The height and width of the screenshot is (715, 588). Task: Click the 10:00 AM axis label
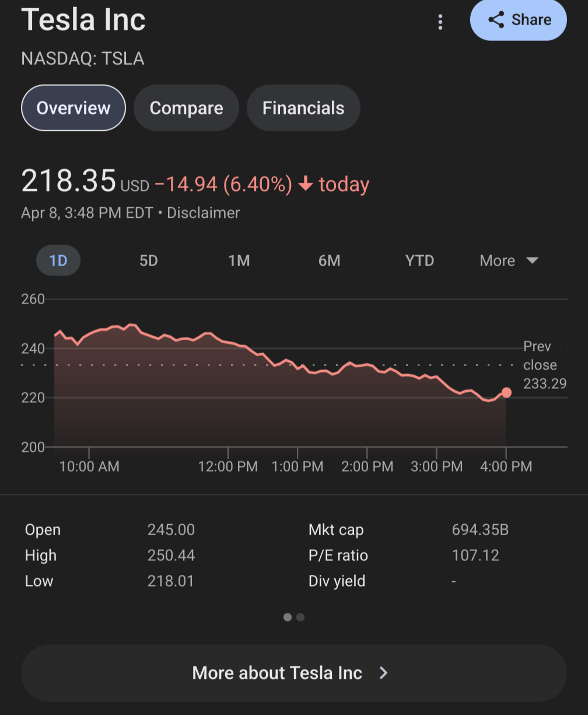89,466
